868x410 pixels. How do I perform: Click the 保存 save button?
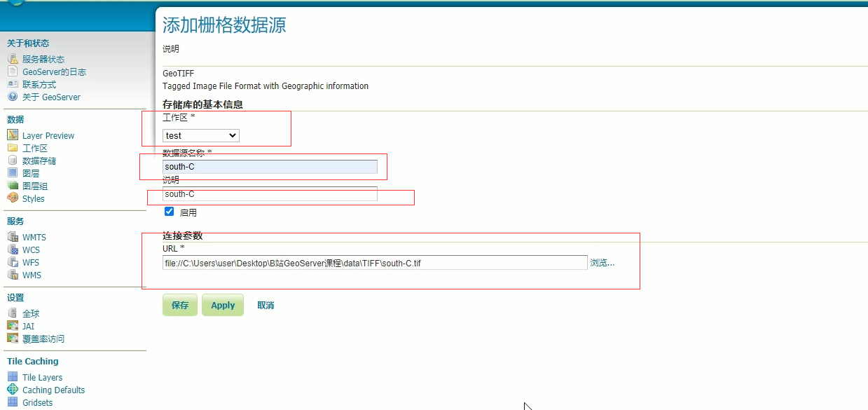pos(180,305)
